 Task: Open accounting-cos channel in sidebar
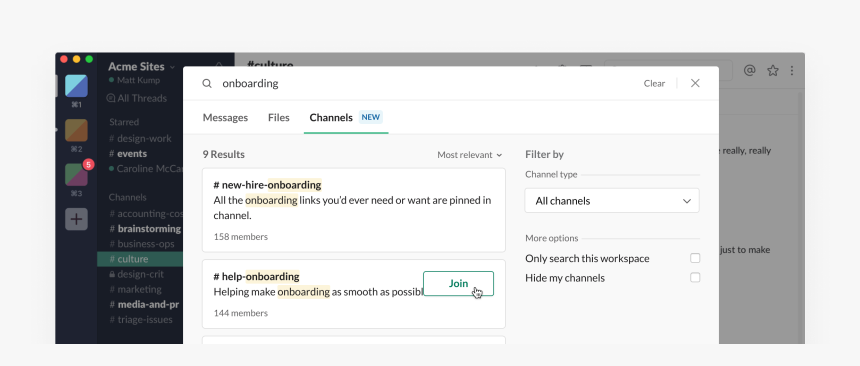coord(146,213)
